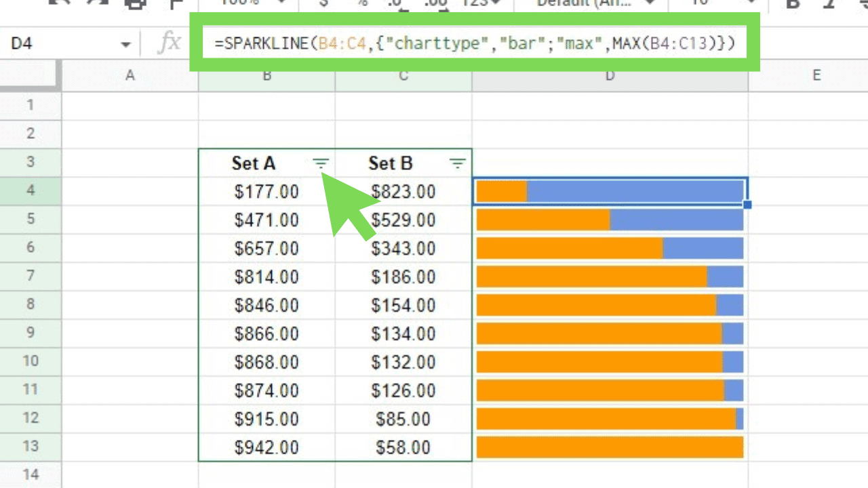Apply percent format icon
The width and height of the screenshot is (868, 488).
click(362, 3)
